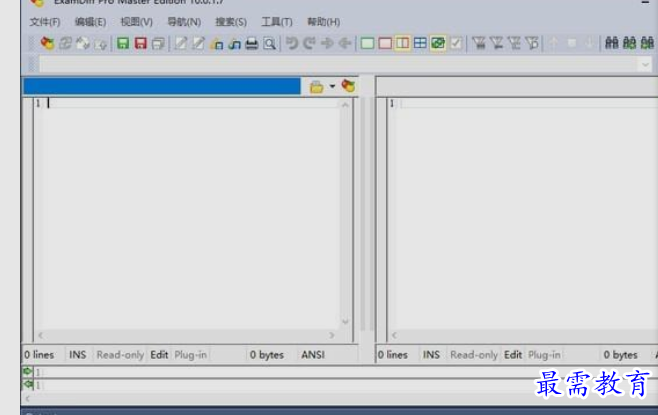Screen dimensions: 658x415
Task: Open the 工具(T) menu
Action: click(x=277, y=22)
